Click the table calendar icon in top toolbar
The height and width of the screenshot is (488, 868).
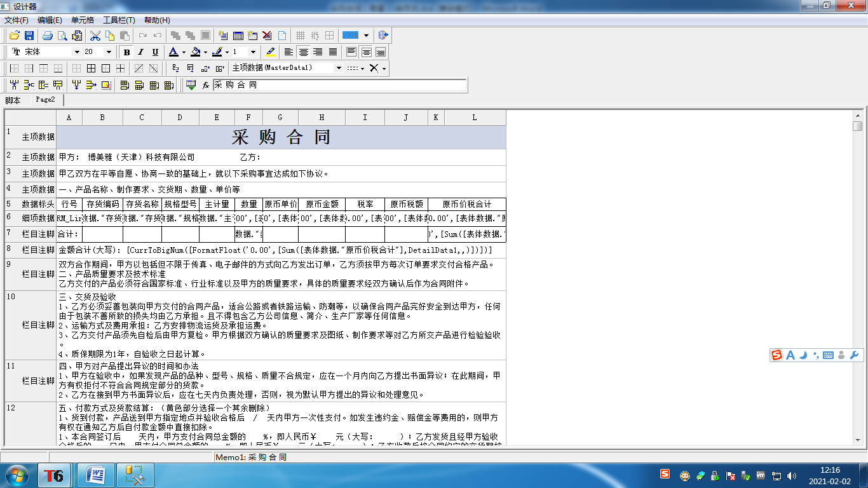click(x=238, y=36)
